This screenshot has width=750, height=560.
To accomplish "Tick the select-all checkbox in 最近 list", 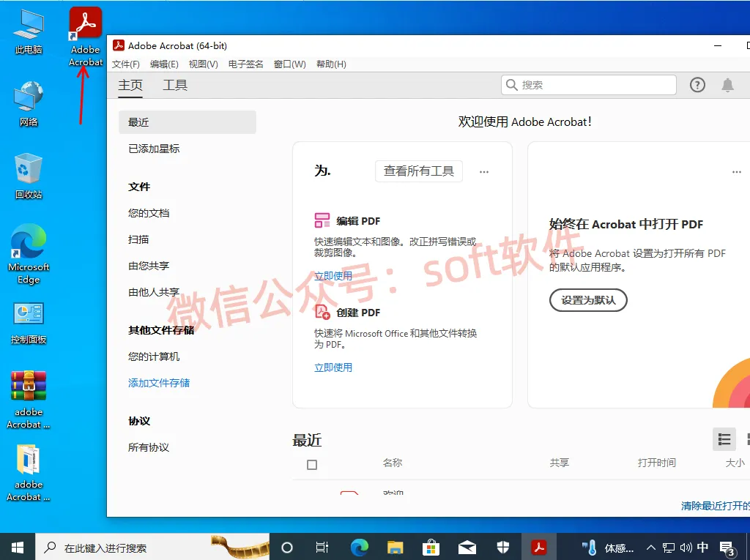I will pyautogui.click(x=312, y=464).
